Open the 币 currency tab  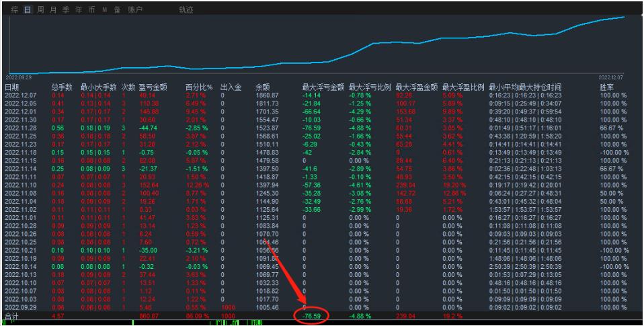(x=91, y=10)
